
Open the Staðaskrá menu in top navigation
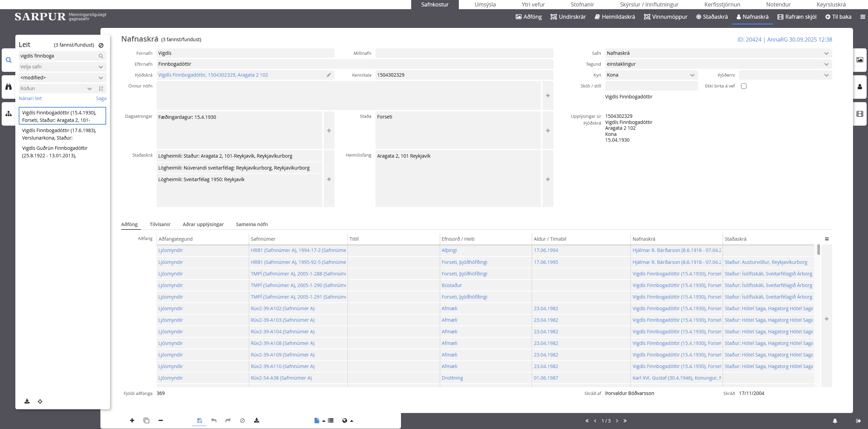tap(712, 17)
